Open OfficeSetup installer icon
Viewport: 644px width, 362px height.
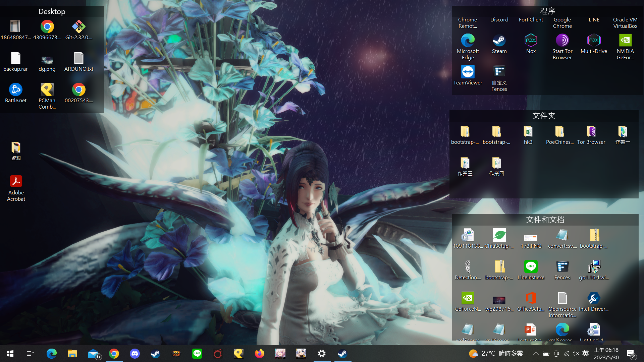click(531, 302)
